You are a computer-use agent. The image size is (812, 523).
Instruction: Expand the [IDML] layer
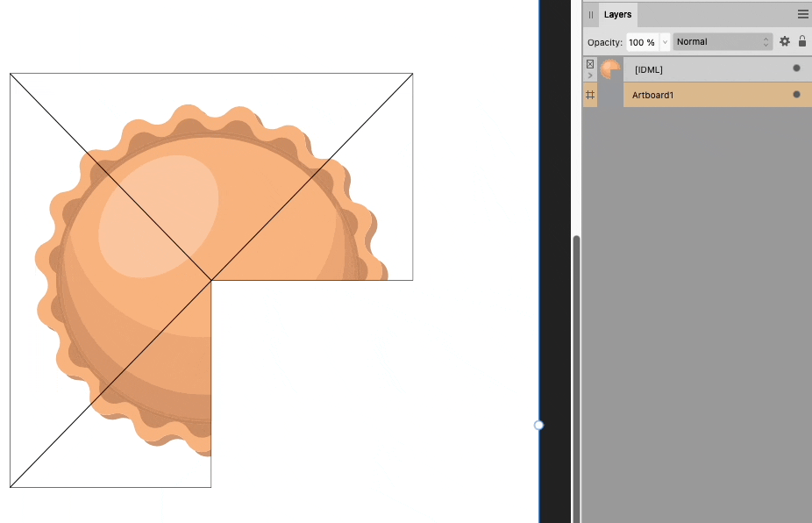click(590, 75)
